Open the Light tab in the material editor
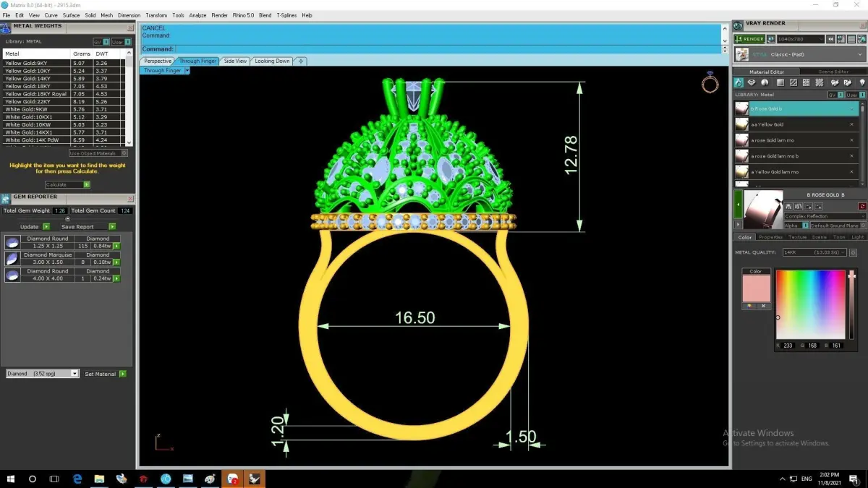This screenshot has width=868, height=488. click(857, 237)
